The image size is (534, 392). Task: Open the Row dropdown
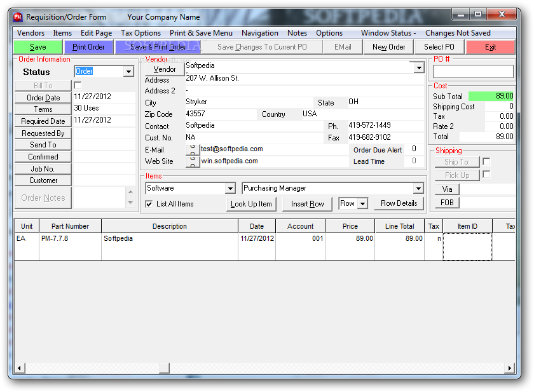363,204
